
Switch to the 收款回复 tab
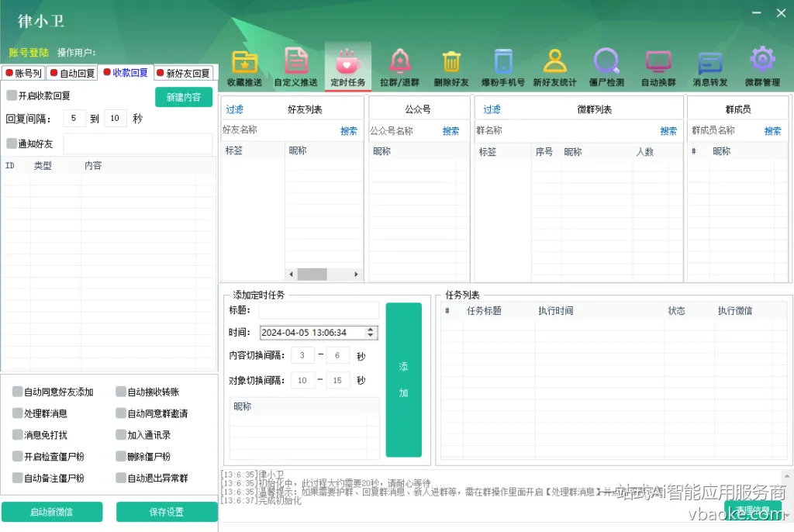click(x=125, y=73)
